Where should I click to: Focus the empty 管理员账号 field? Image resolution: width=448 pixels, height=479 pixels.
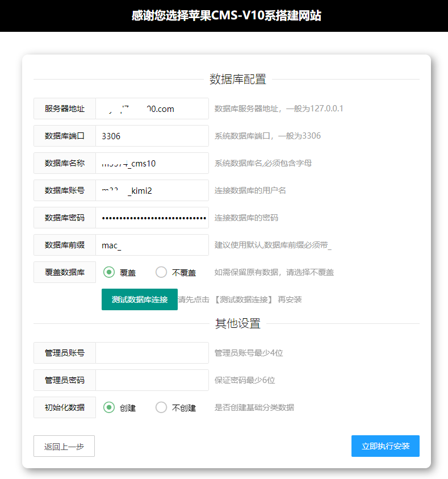coord(152,353)
